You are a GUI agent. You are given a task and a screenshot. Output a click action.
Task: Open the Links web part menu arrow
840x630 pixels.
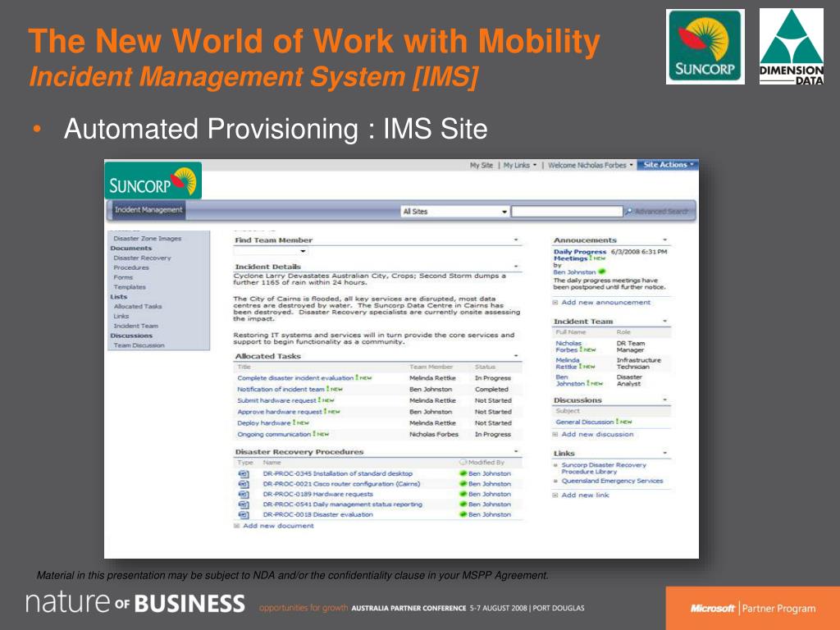click(664, 453)
